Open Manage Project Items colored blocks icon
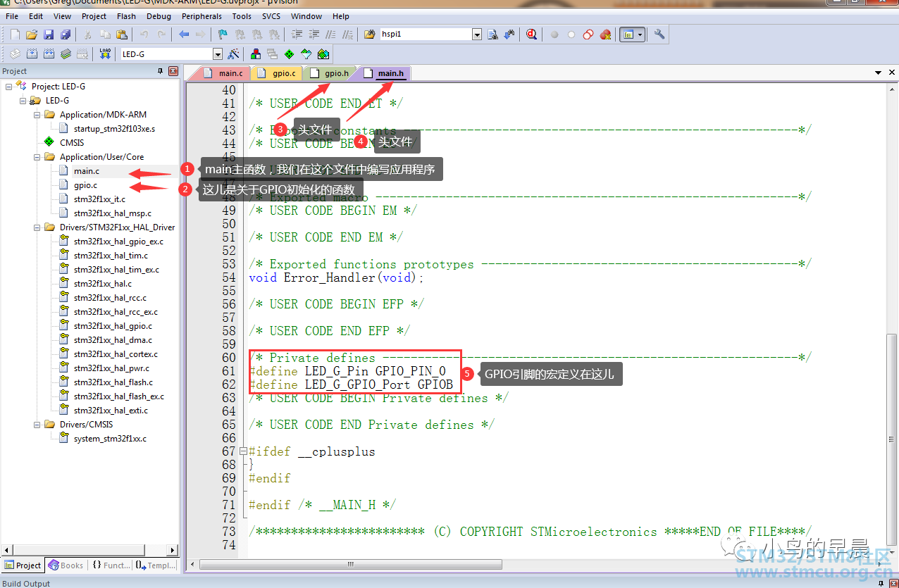899x588 pixels. coord(255,54)
